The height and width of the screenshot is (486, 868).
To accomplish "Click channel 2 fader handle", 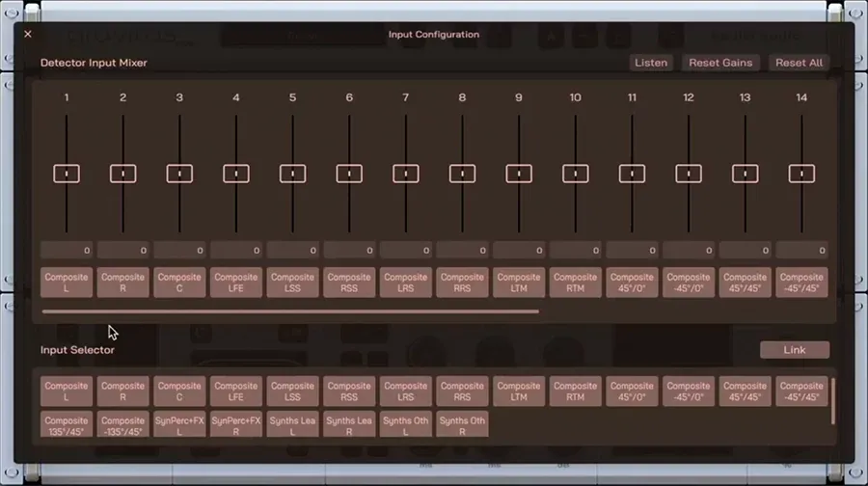I will pyautogui.click(x=122, y=174).
